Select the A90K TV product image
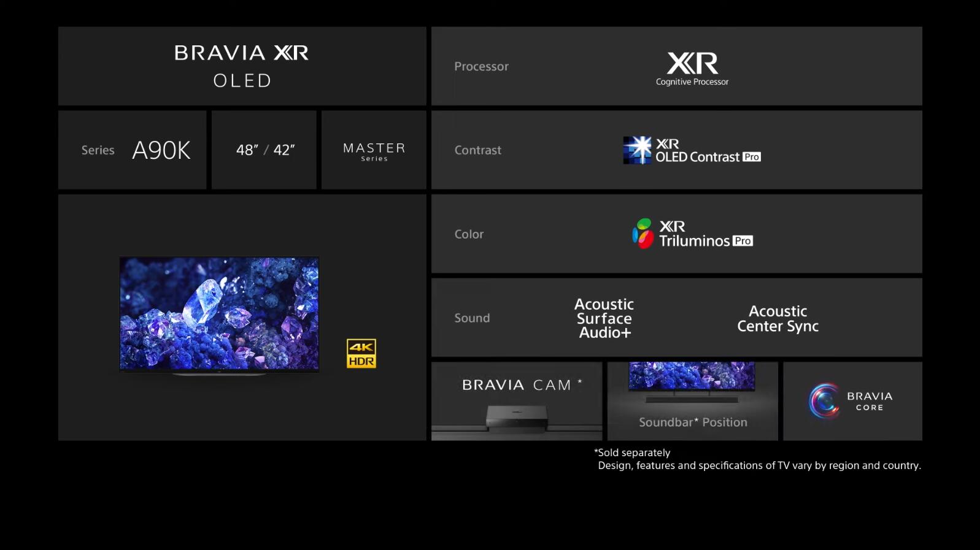 (219, 314)
